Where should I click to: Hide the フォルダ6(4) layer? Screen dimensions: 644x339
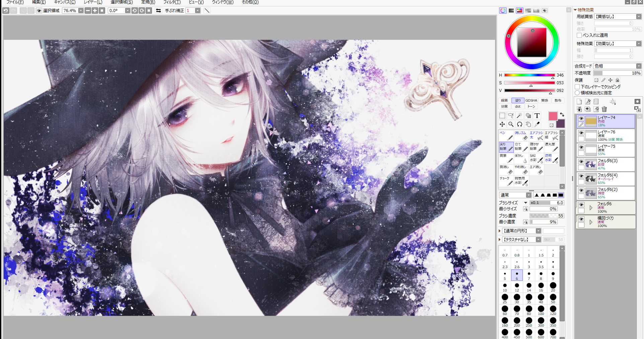click(x=581, y=176)
